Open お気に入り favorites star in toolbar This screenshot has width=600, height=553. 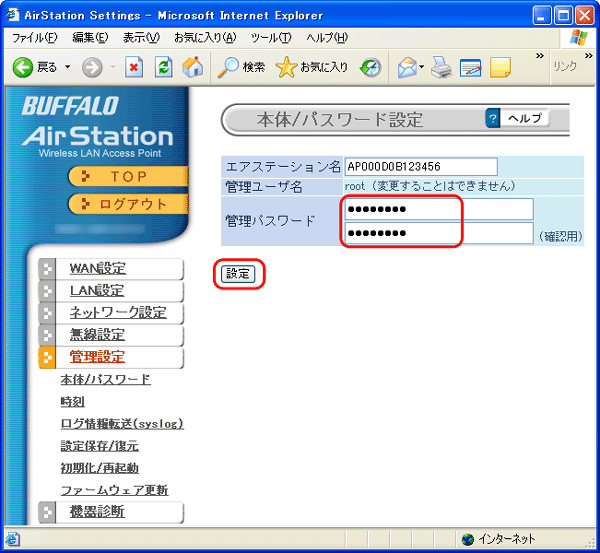point(312,67)
